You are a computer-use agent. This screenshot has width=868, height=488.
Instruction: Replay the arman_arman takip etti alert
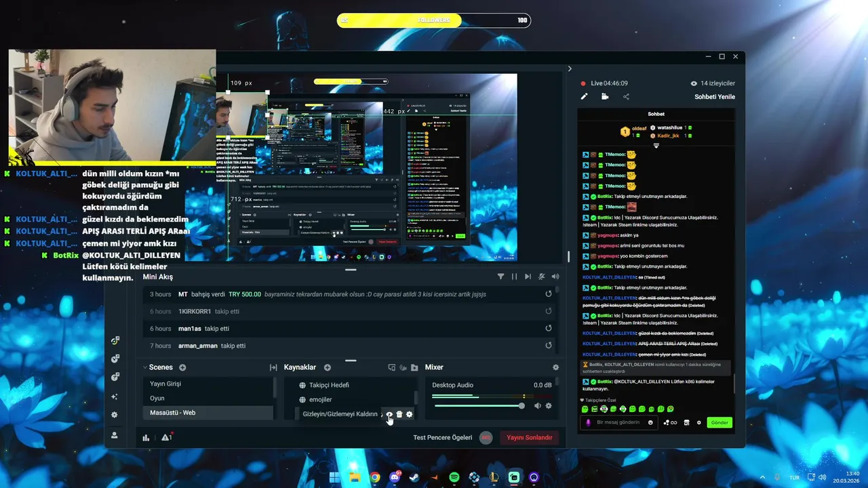(x=549, y=346)
